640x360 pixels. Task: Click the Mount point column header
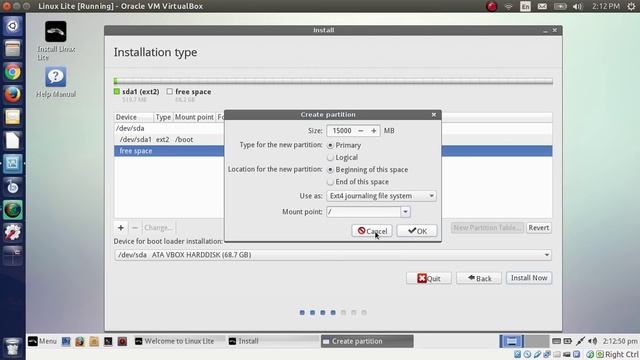[194, 117]
